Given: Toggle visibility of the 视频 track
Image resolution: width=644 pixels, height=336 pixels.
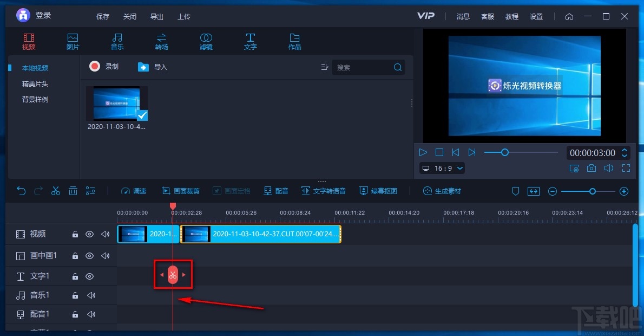Looking at the screenshot, I should pyautogui.click(x=89, y=235).
